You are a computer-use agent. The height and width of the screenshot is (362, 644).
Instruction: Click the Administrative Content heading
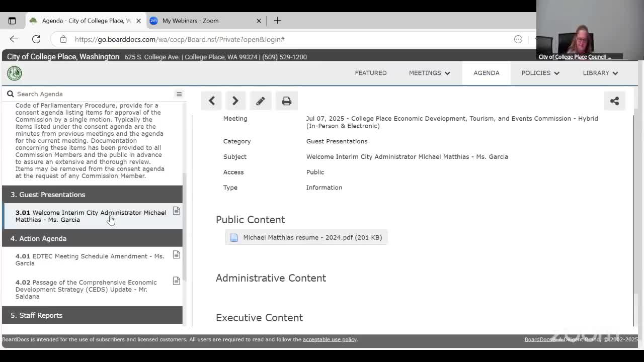[x=271, y=278]
